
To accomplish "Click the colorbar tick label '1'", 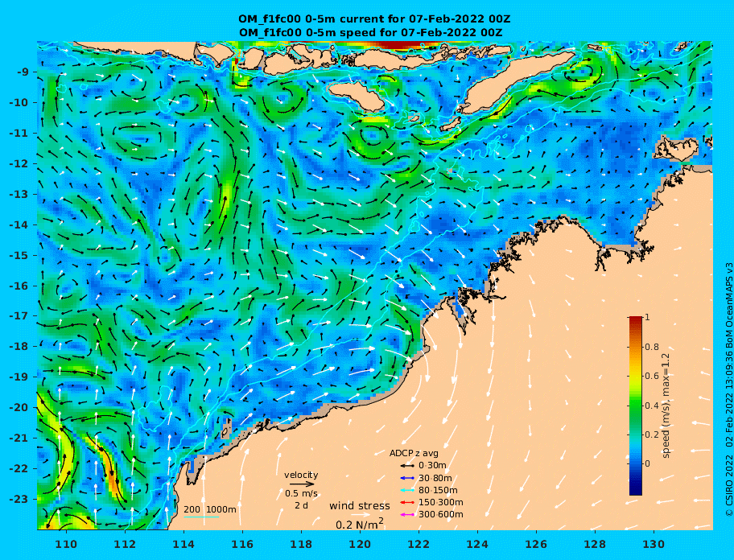I will click(647, 317).
